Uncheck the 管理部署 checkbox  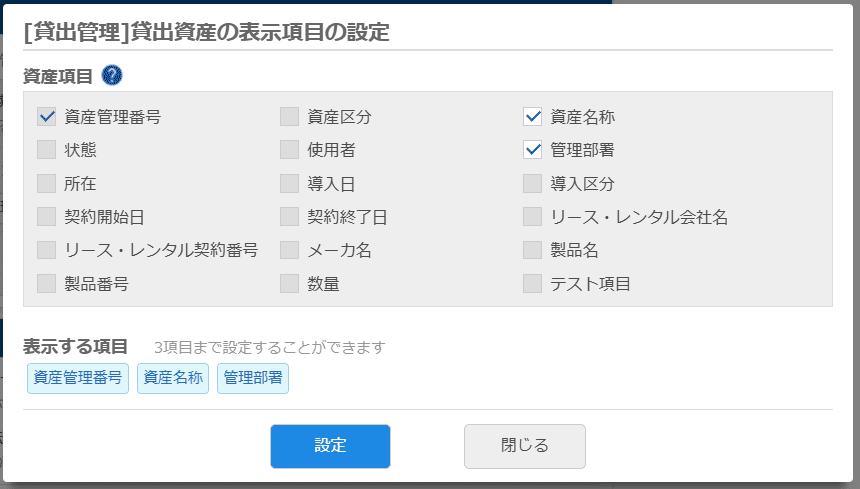tap(532, 150)
